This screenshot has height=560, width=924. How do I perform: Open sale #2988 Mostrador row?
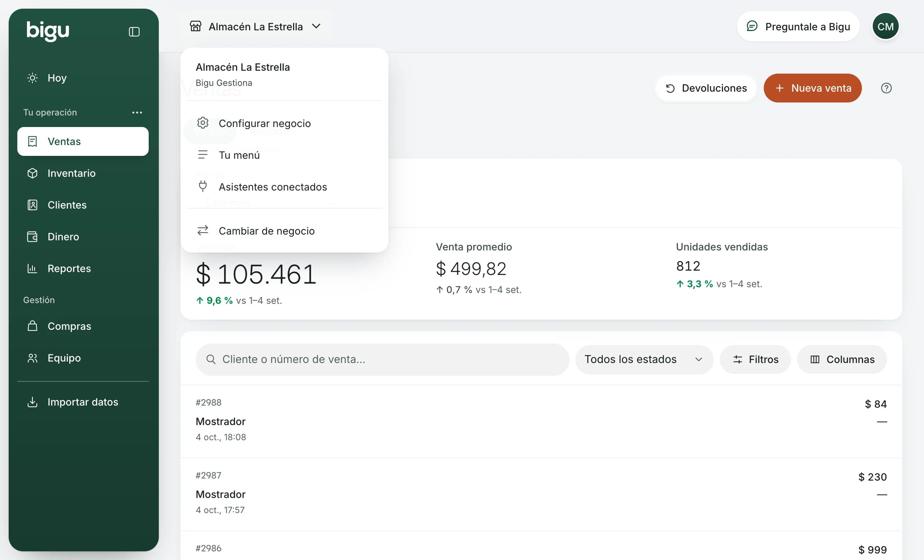541,421
